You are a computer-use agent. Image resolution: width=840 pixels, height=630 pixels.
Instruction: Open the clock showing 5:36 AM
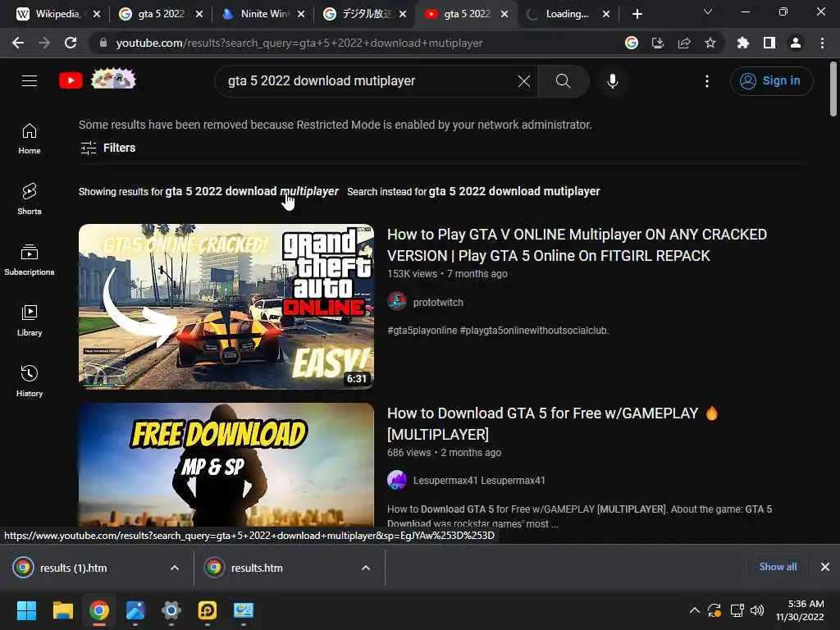pyautogui.click(x=801, y=610)
